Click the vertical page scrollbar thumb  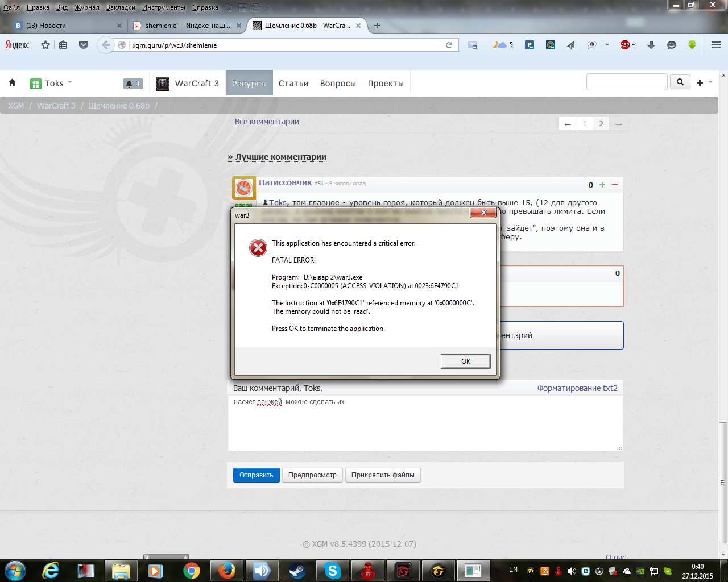(x=723, y=482)
